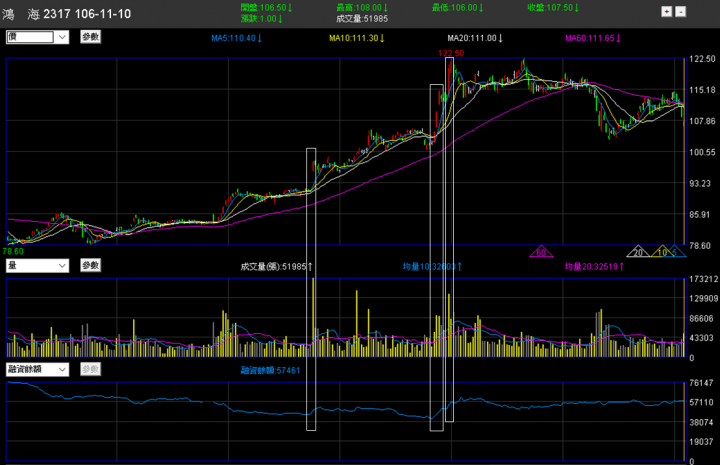This screenshot has height=465, width=720.
Task: Click the MA60:111.65 label
Action: tap(592, 38)
